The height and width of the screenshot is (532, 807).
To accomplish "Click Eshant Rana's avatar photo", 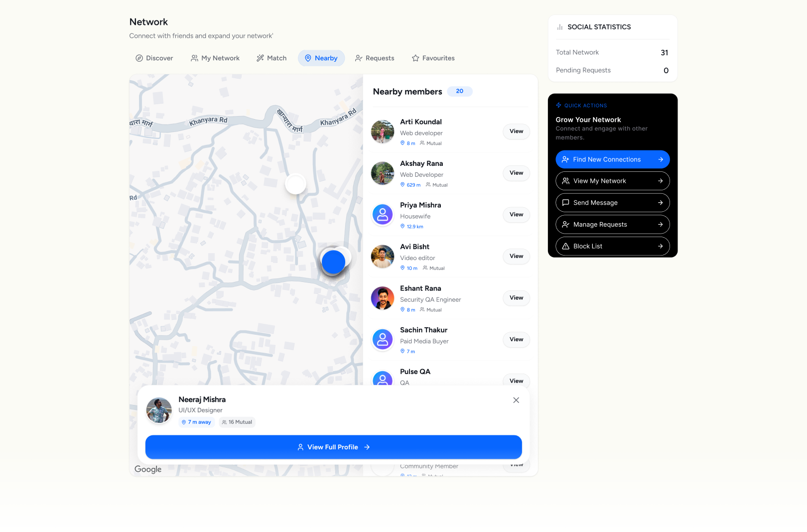I will click(383, 298).
